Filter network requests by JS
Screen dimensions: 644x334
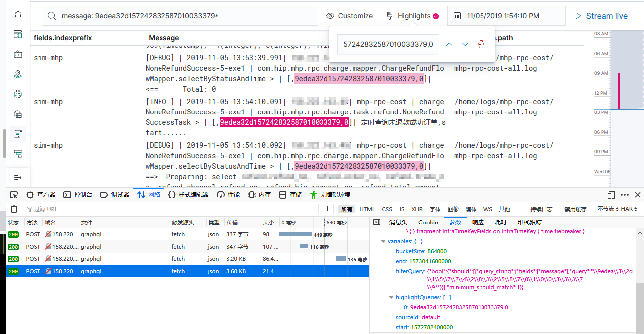click(402, 209)
